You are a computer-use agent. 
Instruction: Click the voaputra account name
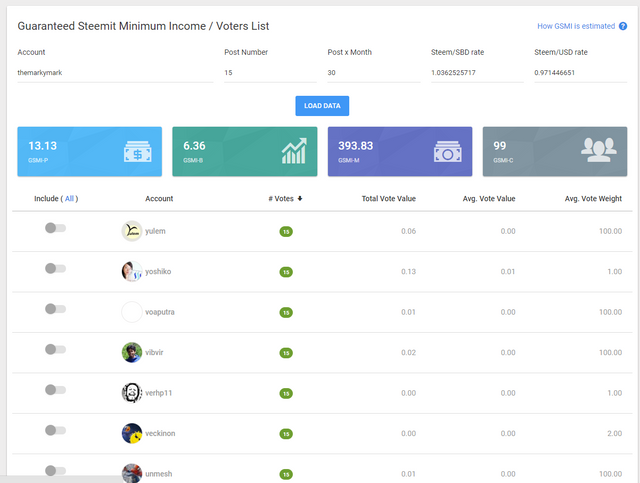[x=160, y=312]
